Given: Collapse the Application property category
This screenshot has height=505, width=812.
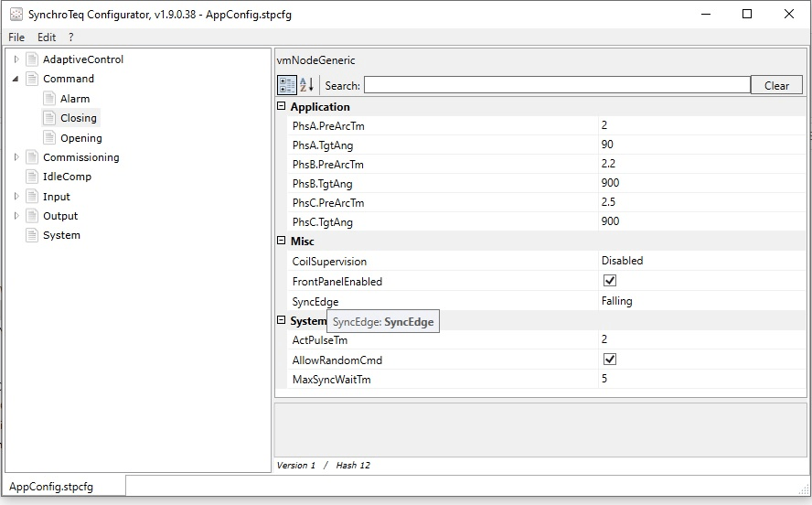Looking at the screenshot, I should pyautogui.click(x=282, y=107).
